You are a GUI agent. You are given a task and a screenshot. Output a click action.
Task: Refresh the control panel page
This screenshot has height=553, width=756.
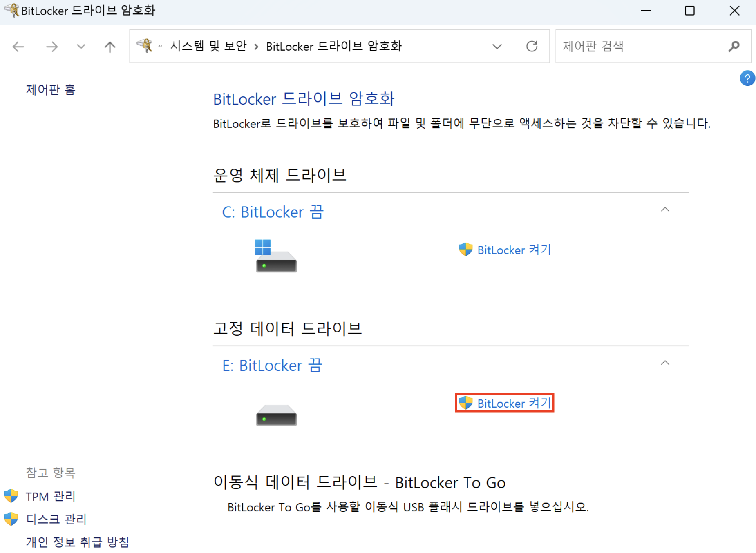tap(532, 46)
